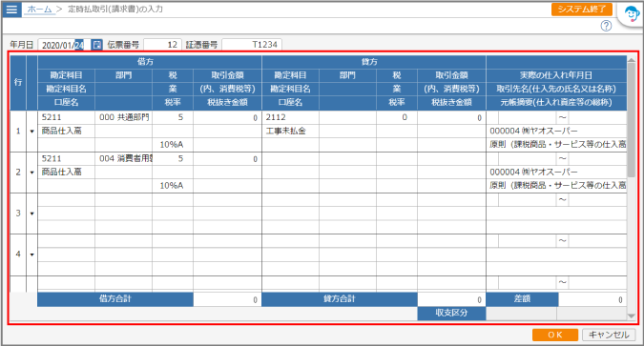This screenshot has width=644, height=346.
Task: Click the vertical scrollbar thumb of the grid
Action: tap(632, 120)
